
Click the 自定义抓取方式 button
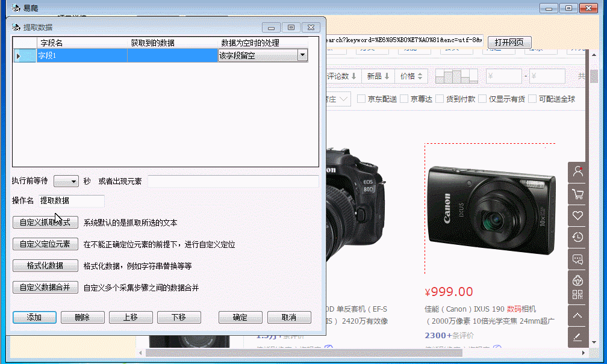45,223
